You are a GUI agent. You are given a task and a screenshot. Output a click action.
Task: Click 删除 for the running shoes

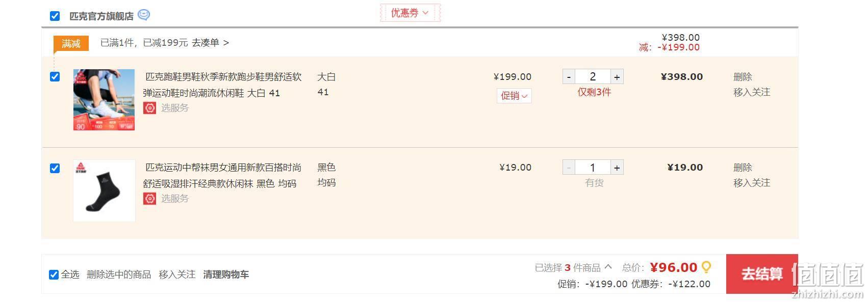coord(743,77)
